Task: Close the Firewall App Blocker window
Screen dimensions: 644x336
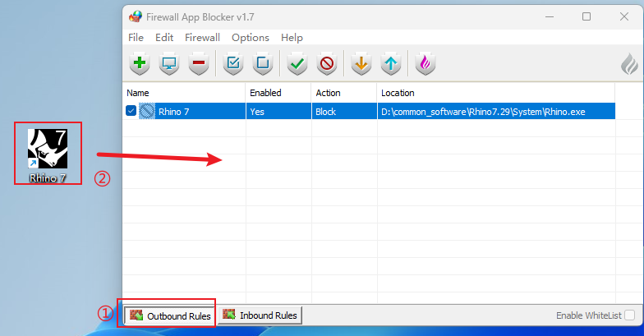Action: click(x=624, y=16)
